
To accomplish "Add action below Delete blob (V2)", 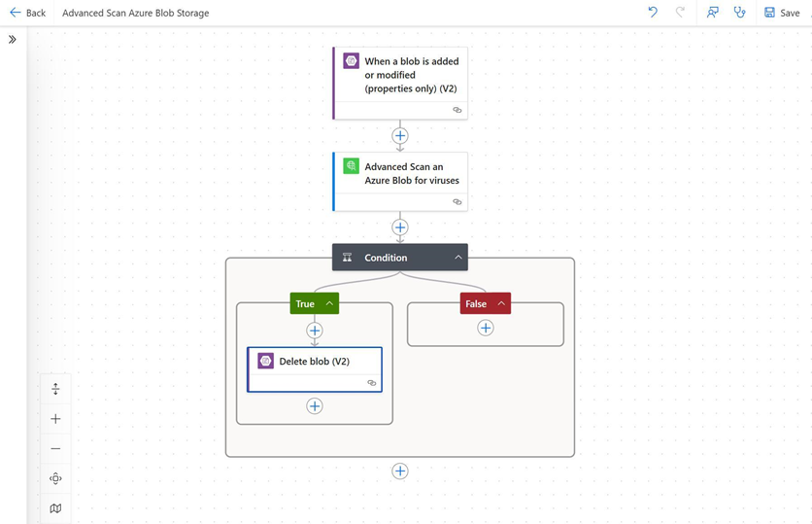I will pos(315,405).
